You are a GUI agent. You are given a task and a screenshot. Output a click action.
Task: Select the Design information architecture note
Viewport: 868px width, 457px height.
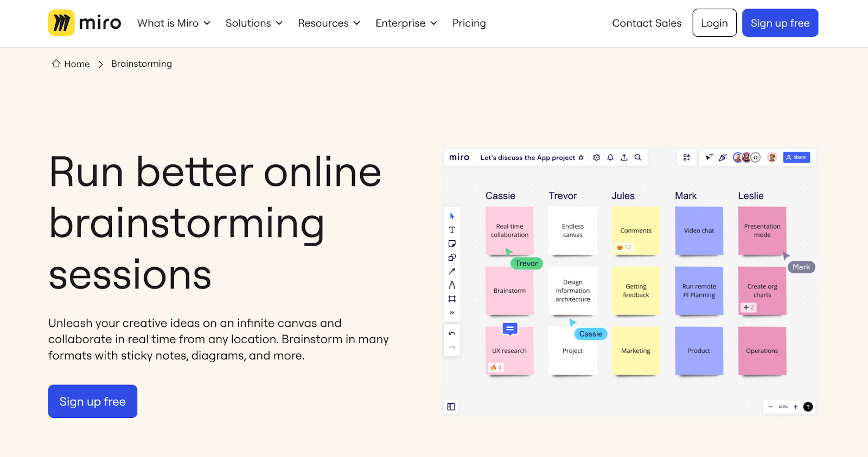(x=572, y=291)
